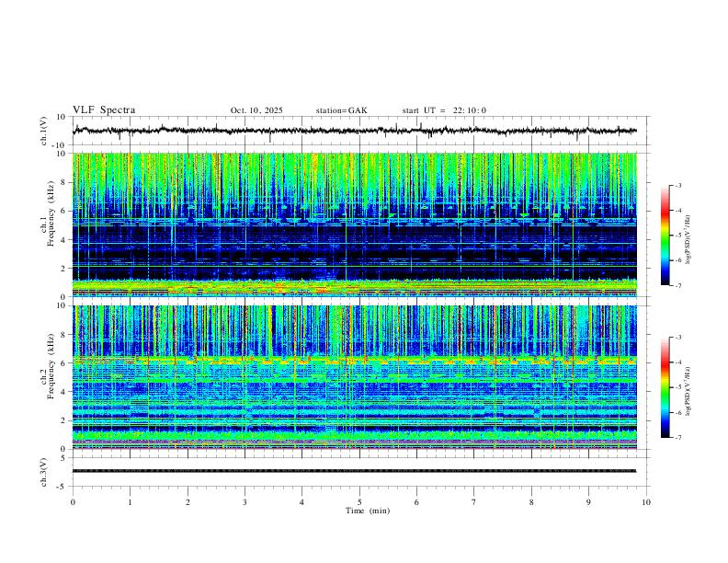
Task: Click the "Time (min)" axis label
Action: (368, 511)
